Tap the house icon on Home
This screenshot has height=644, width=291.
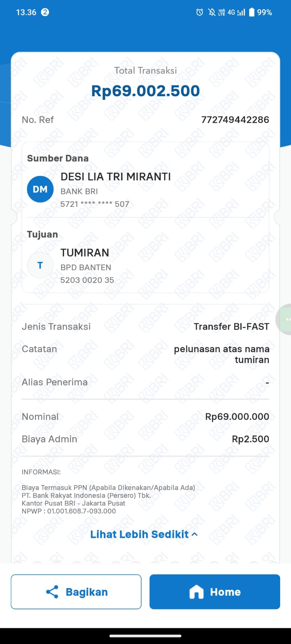pos(196,592)
